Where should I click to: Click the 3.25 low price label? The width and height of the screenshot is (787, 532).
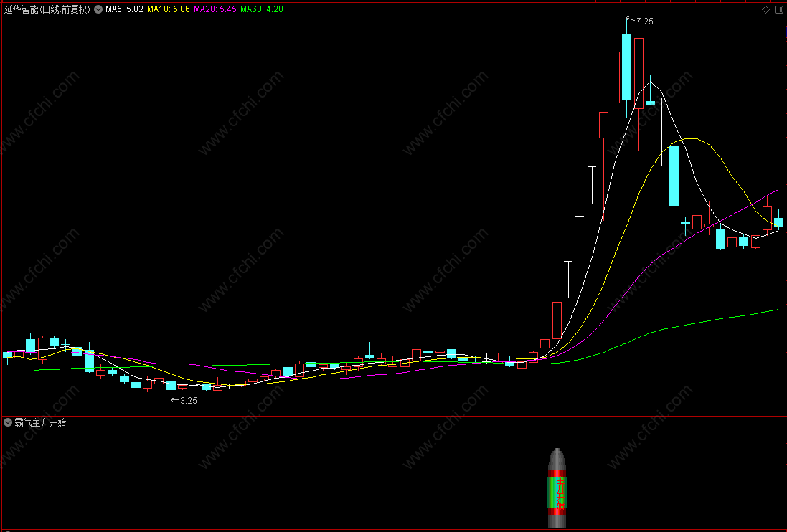[x=188, y=401]
